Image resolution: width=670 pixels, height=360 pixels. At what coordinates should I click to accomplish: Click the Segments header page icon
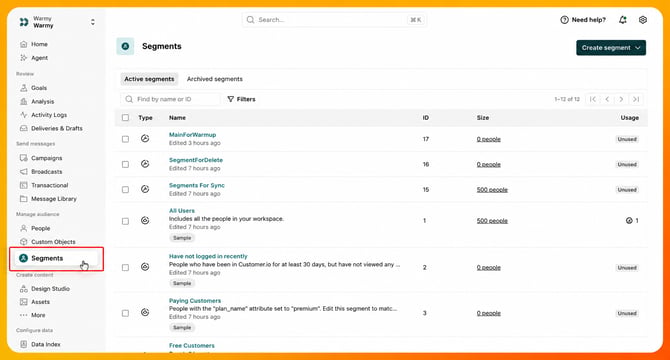pos(125,46)
